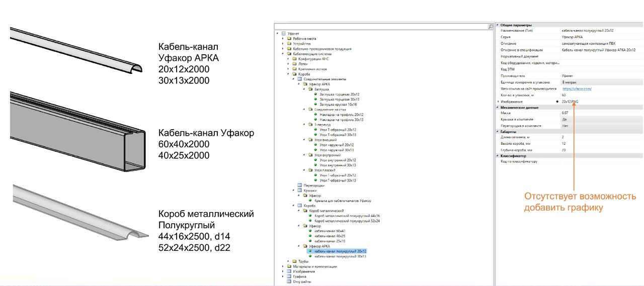
Task: Click green dot of Накладка на профиль 20х12
Action: tap(315, 115)
